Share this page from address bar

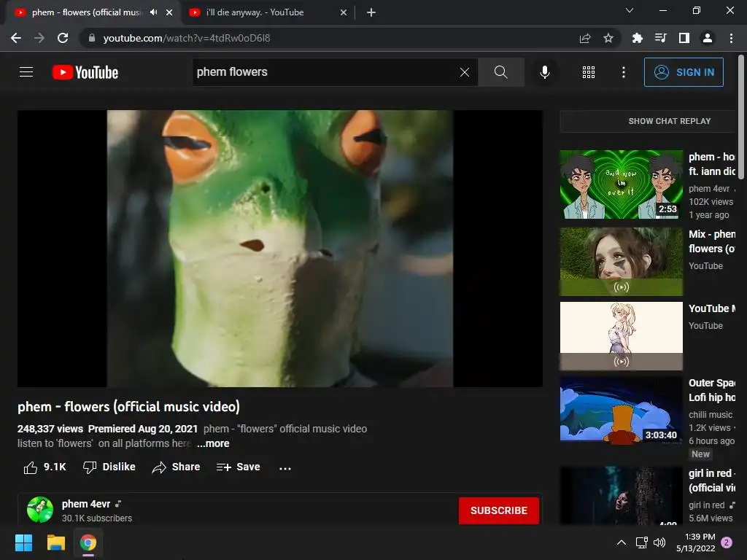click(x=585, y=38)
